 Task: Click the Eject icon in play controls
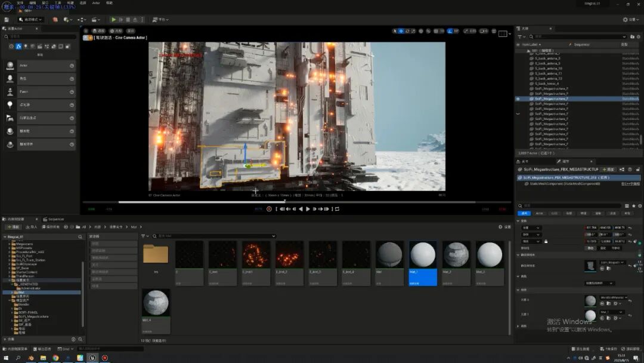135,19
